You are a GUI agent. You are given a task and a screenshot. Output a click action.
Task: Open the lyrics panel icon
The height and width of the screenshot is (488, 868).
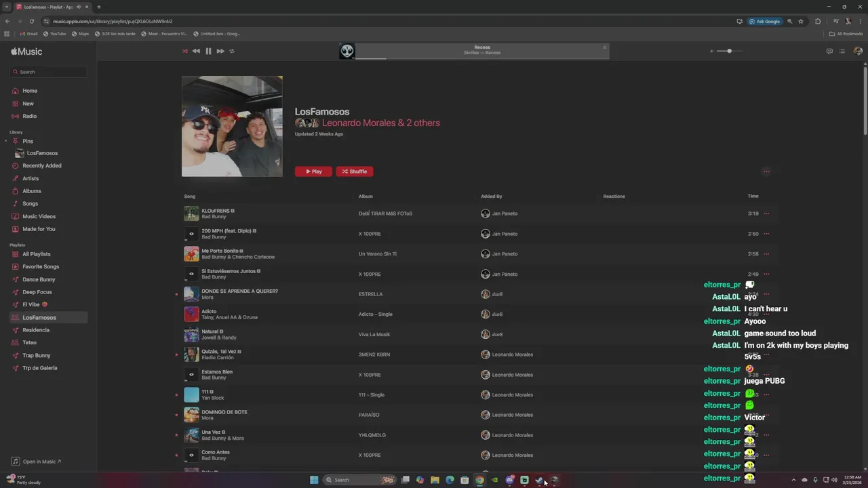[x=829, y=51]
